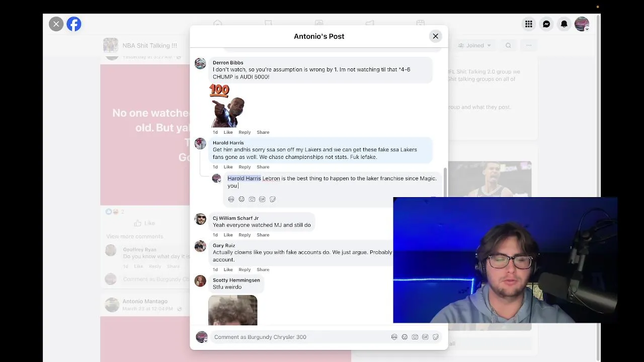Like the background post under the pink image

click(145, 223)
